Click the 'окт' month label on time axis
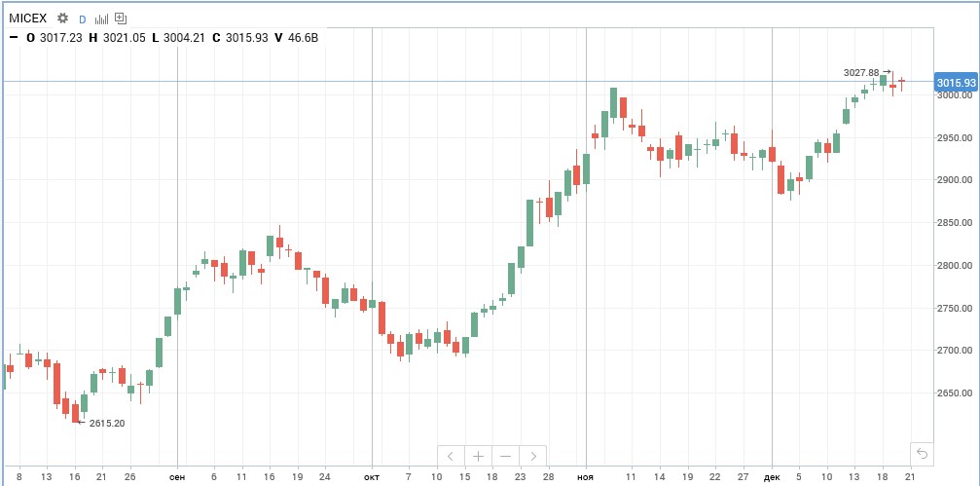 [x=372, y=477]
